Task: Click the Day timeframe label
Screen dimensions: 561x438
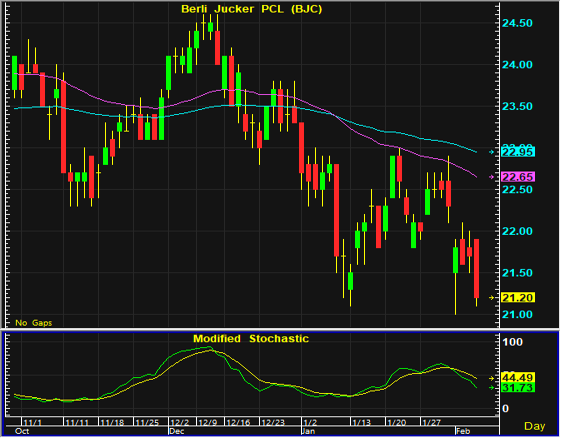Action: (x=535, y=426)
